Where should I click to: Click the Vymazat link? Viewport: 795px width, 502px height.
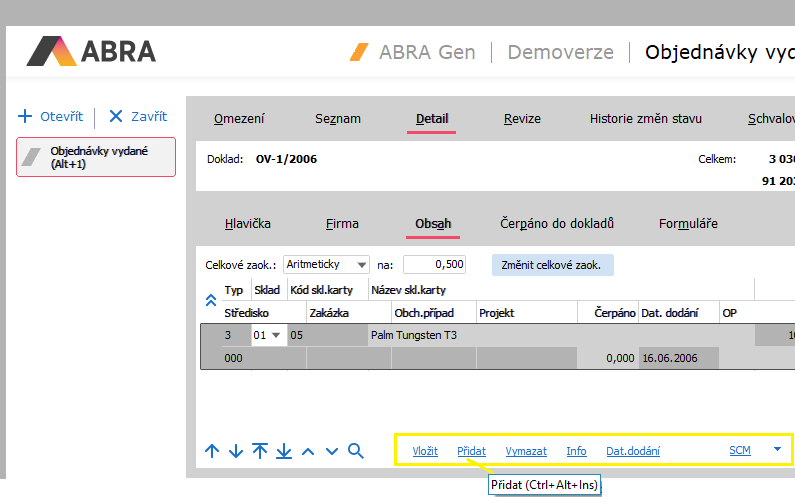click(525, 451)
